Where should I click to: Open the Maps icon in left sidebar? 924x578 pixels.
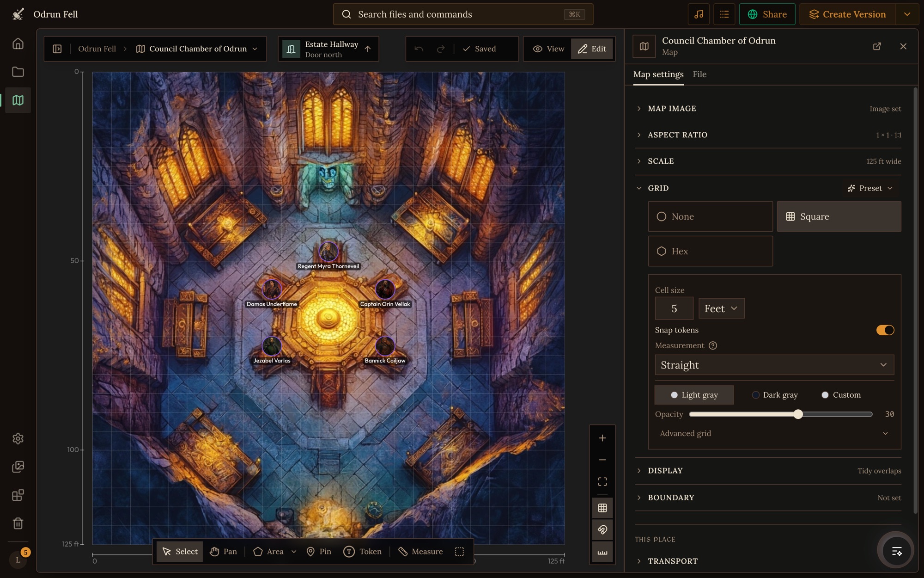click(x=18, y=100)
